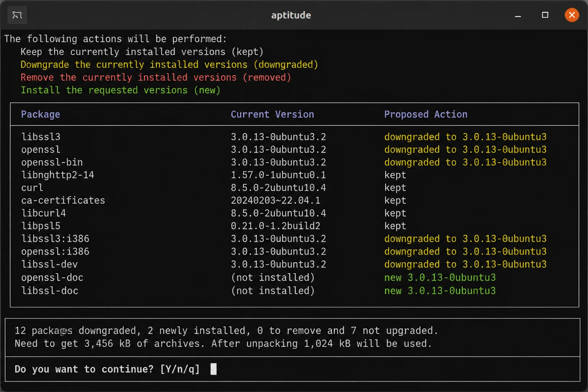This screenshot has width=588, height=392.
Task: Click the red 'Remove the currently installed versions' line
Action: (x=156, y=77)
